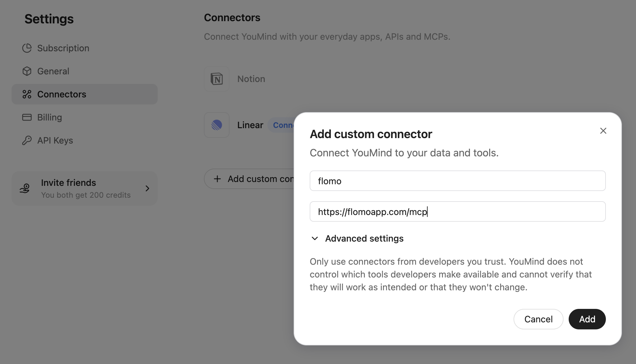
Task: Click the plus icon beside Add custom connector
Action: pos(217,179)
